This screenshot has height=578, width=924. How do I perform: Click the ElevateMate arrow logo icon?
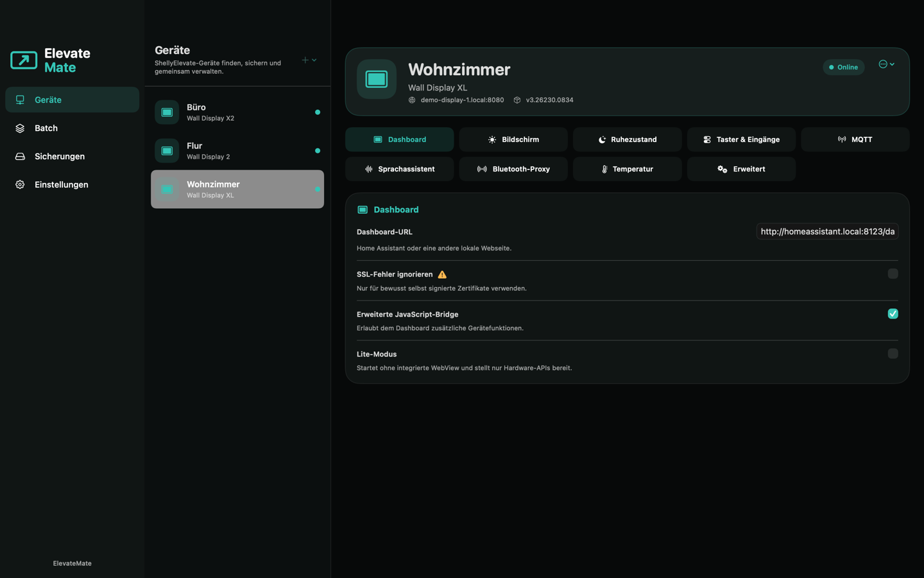[x=24, y=60]
